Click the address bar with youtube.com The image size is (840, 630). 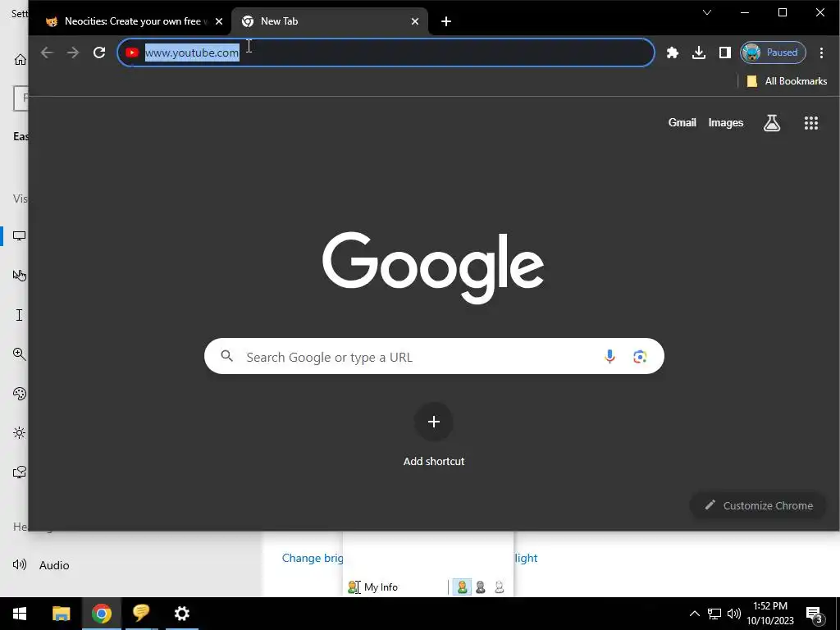tap(386, 52)
